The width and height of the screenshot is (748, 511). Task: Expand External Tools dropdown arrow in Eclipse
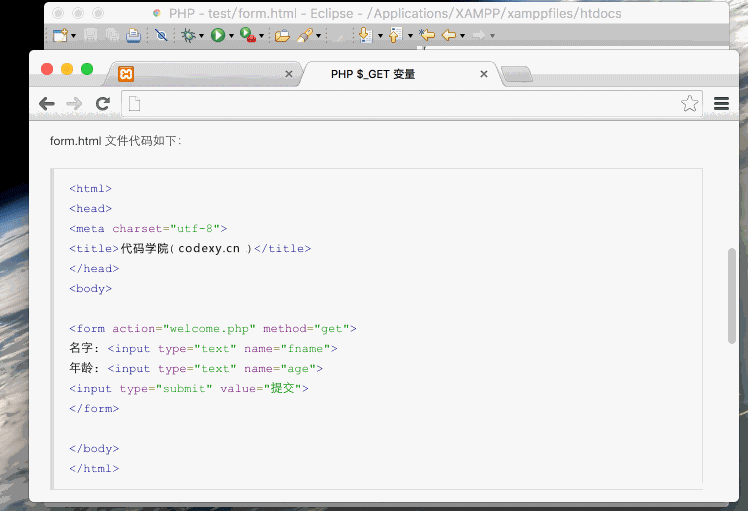coord(261,36)
